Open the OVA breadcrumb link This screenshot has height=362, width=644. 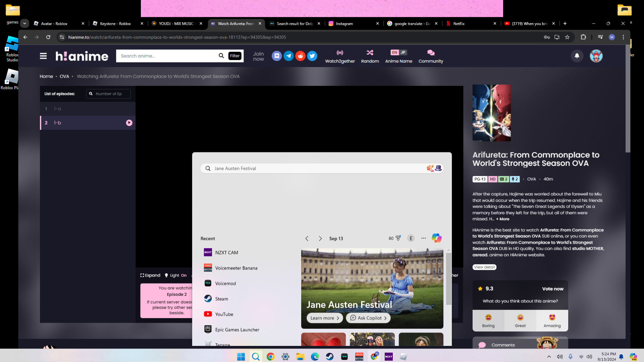64,76
